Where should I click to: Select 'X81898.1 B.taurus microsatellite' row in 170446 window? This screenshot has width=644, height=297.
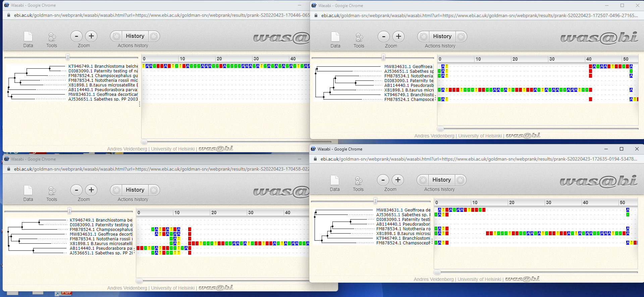[x=103, y=85]
